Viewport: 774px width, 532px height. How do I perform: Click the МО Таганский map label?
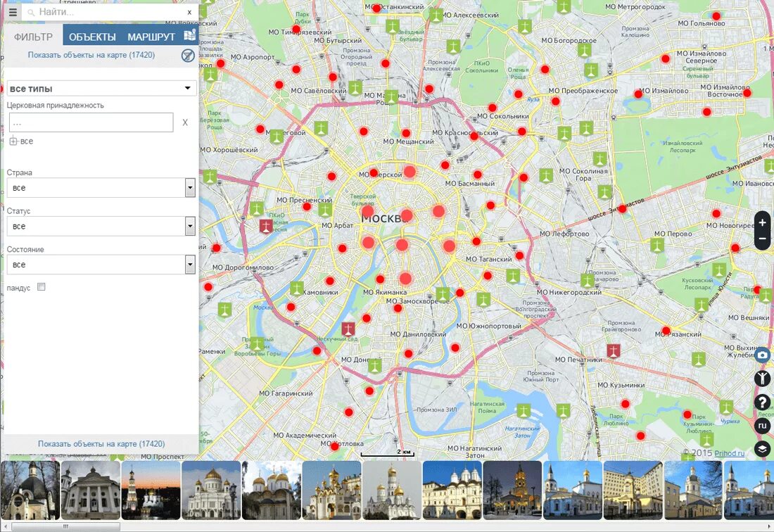[x=489, y=259]
